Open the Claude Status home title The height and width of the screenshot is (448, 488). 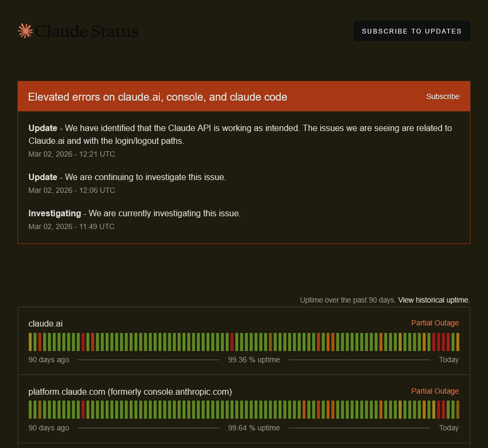point(86,31)
